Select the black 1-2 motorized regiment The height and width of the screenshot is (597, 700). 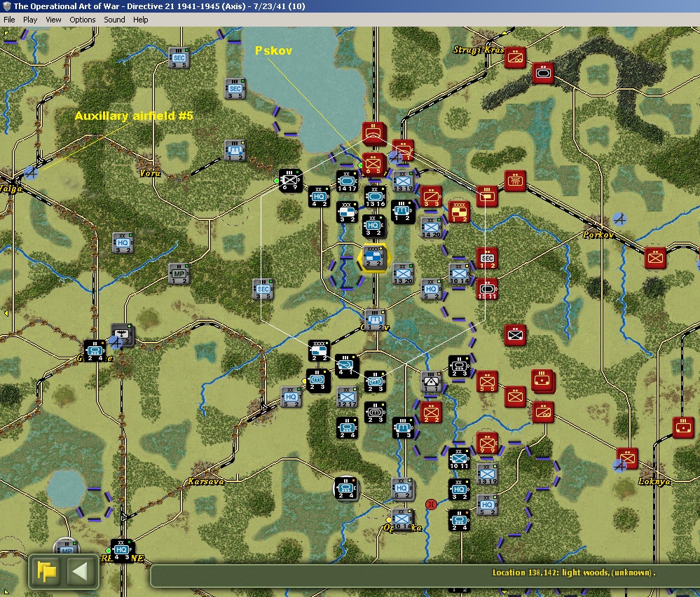tap(402, 211)
